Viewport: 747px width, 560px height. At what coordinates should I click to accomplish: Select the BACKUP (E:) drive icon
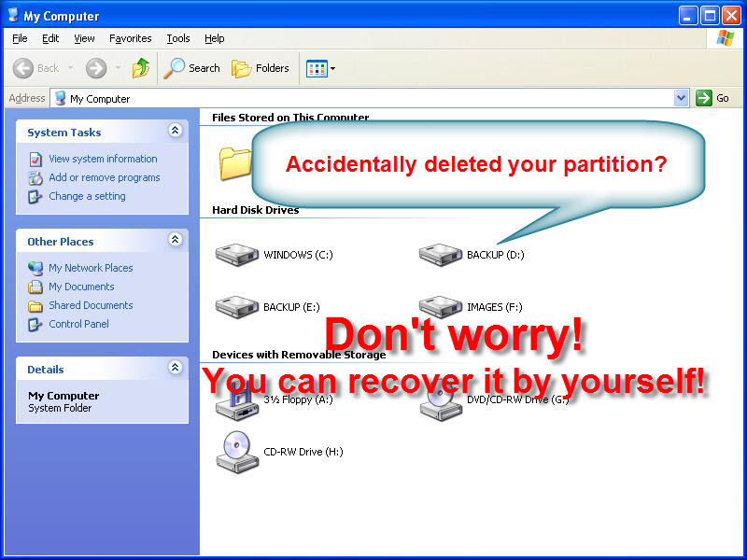237,307
